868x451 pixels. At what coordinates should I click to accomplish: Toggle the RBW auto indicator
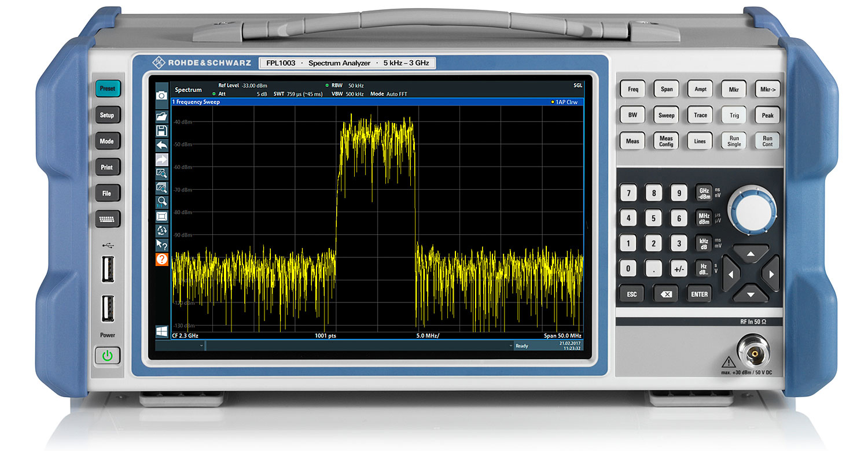point(327,85)
